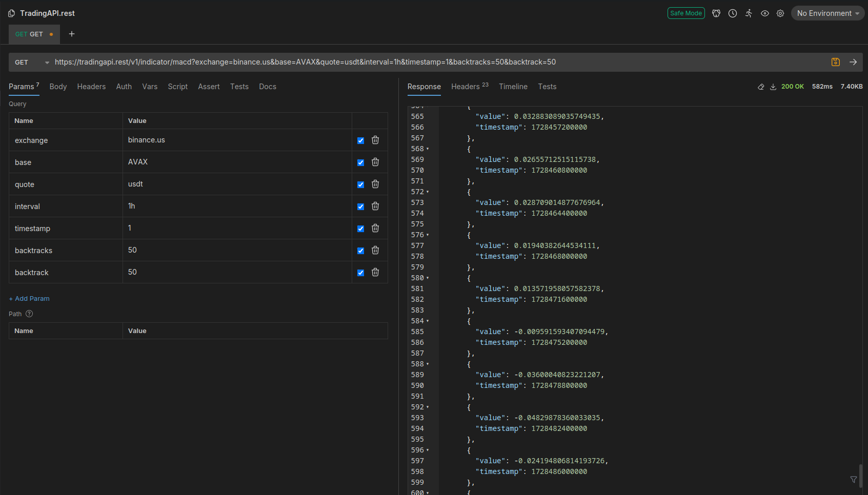
Task: Open the request history clock icon
Action: click(x=732, y=13)
